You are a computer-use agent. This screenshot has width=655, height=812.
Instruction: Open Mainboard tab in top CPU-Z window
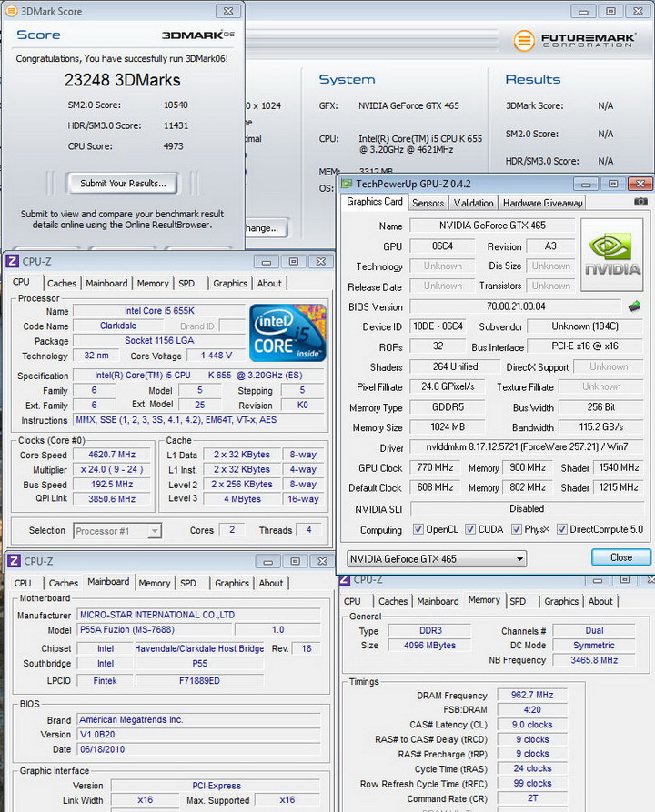click(106, 284)
